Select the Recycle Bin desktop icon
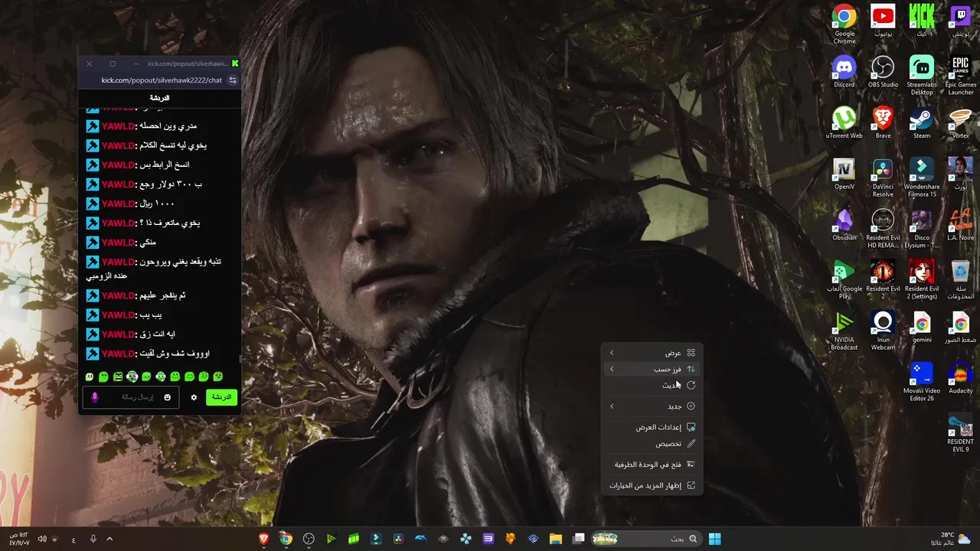This screenshot has height=551, width=980. tap(960, 279)
